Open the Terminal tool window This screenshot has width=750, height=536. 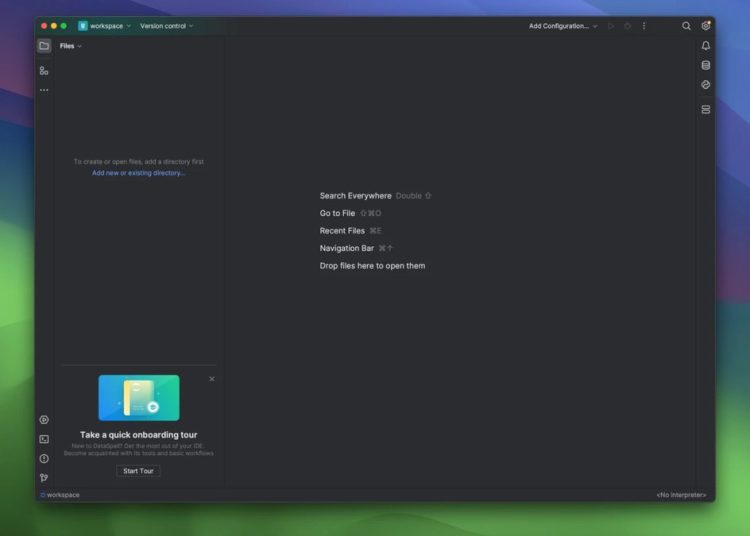[44, 439]
